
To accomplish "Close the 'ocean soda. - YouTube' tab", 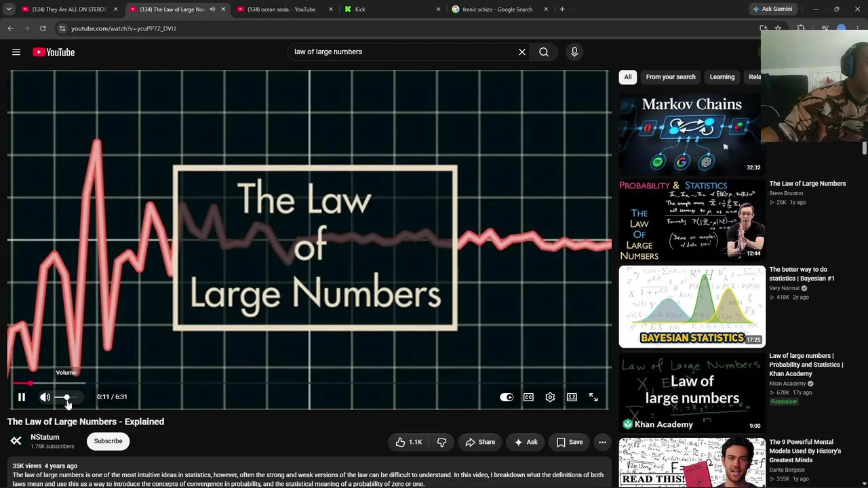I will [331, 9].
